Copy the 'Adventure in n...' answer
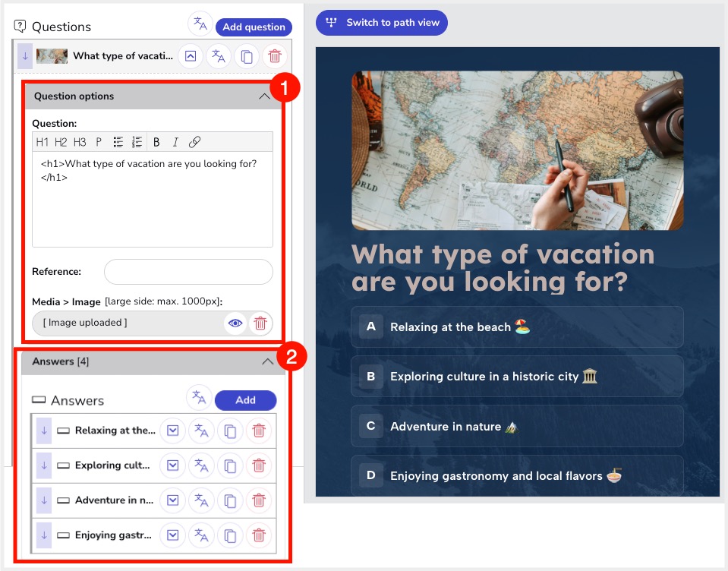728x571 pixels. tap(230, 500)
